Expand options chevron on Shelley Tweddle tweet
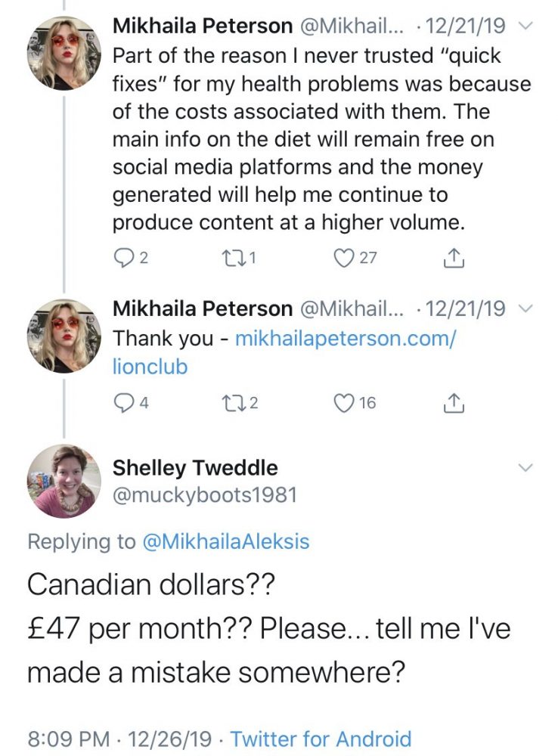Viewport: 558px width, 756px height. (x=525, y=468)
